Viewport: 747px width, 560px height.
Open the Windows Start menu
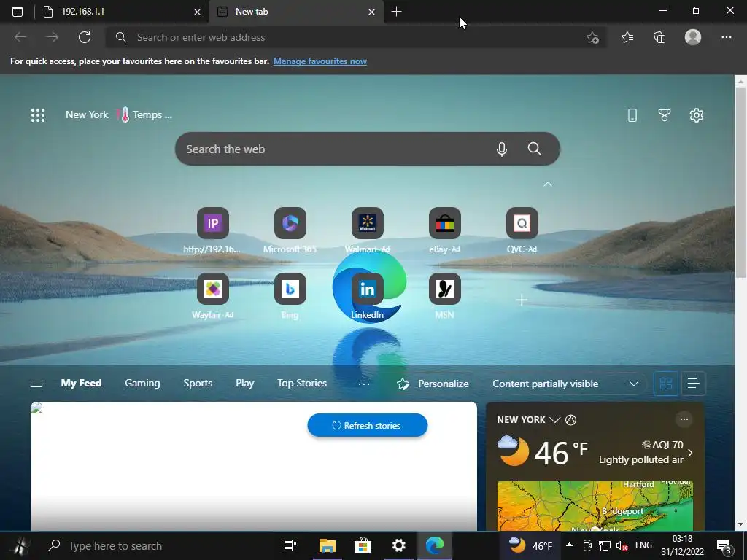coord(20,545)
